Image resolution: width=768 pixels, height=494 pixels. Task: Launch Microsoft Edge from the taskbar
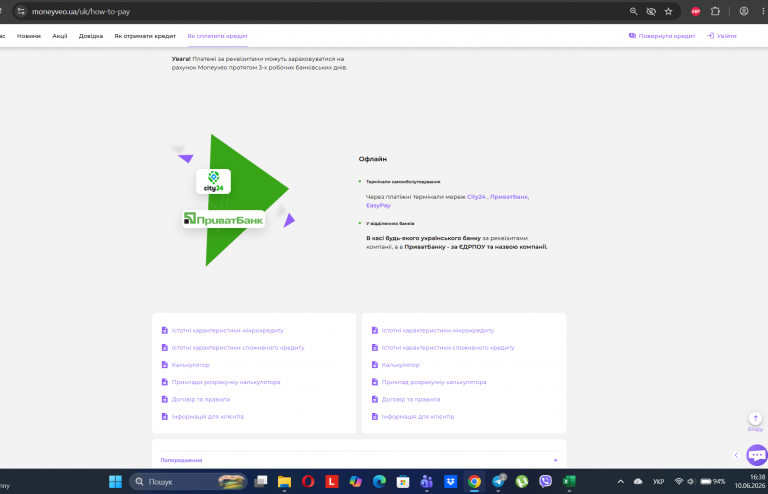point(379,482)
